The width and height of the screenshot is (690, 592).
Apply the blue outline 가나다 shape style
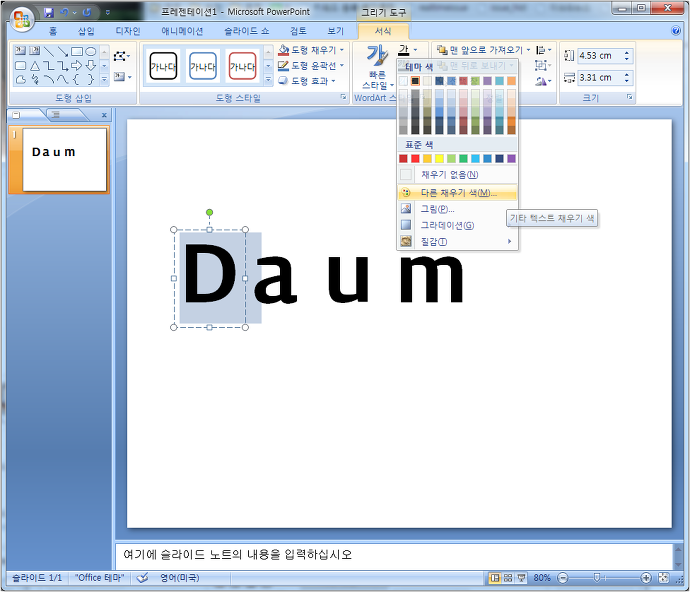(x=203, y=66)
